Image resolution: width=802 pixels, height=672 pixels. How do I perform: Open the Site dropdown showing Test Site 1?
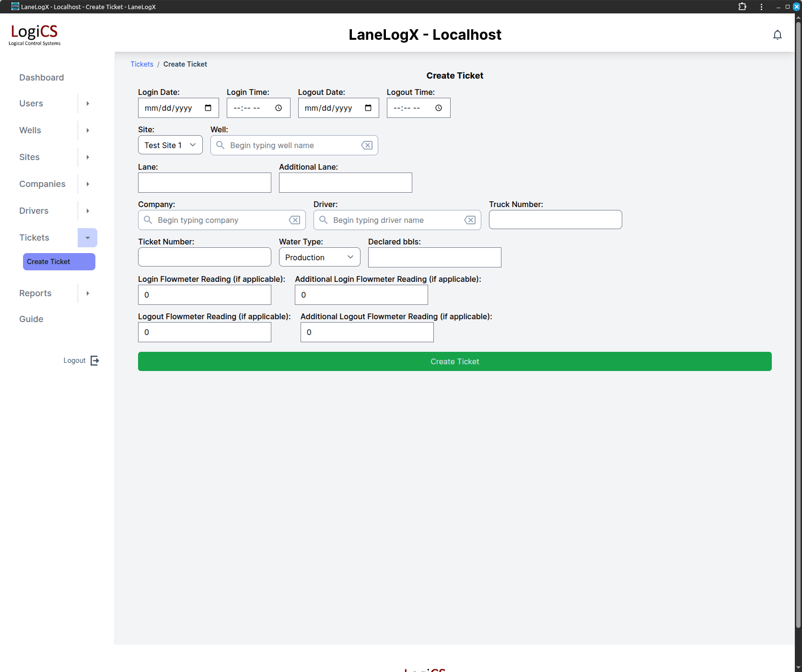coord(170,145)
